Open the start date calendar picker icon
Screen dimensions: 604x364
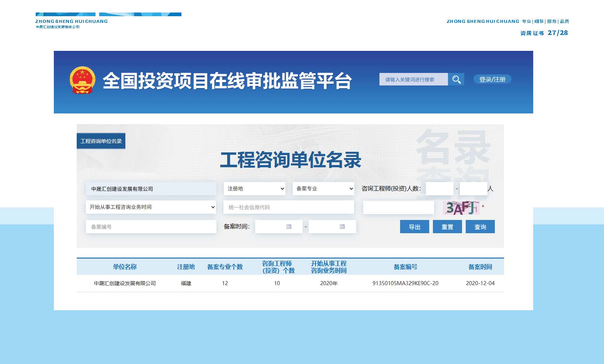point(289,227)
